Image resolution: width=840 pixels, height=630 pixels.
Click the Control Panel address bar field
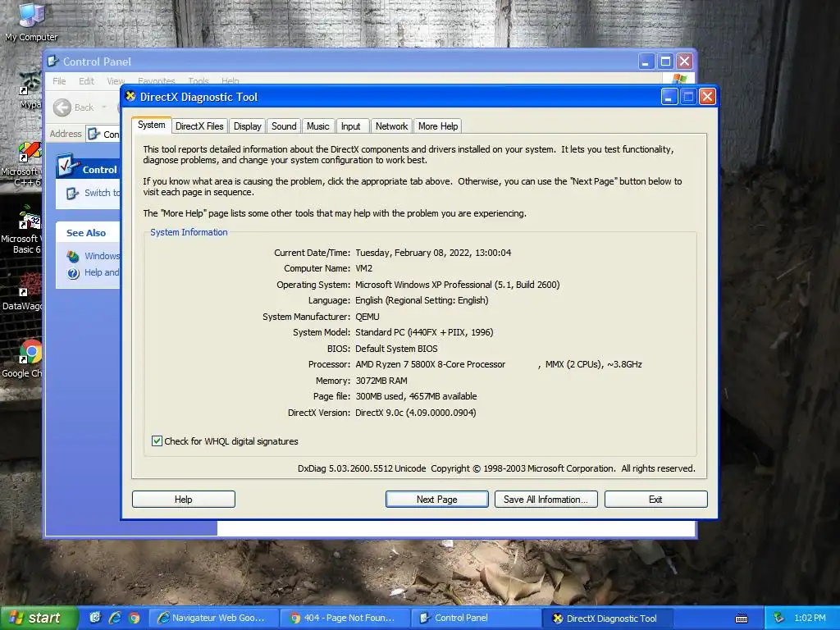tap(103, 134)
